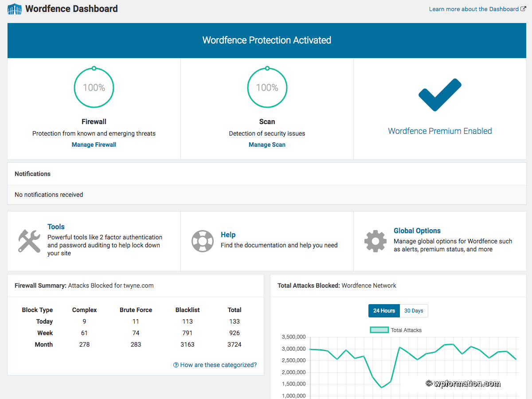Click the No notifications received message
532x399 pixels.
(49, 195)
